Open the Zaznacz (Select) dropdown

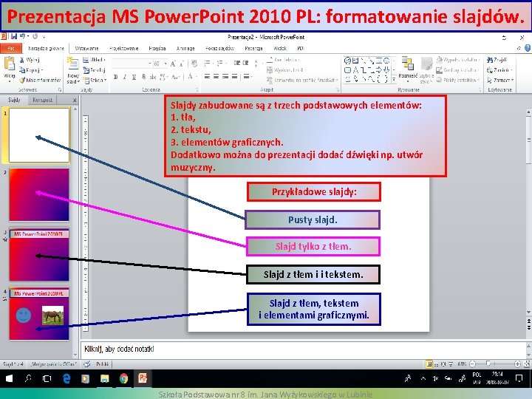500,80
